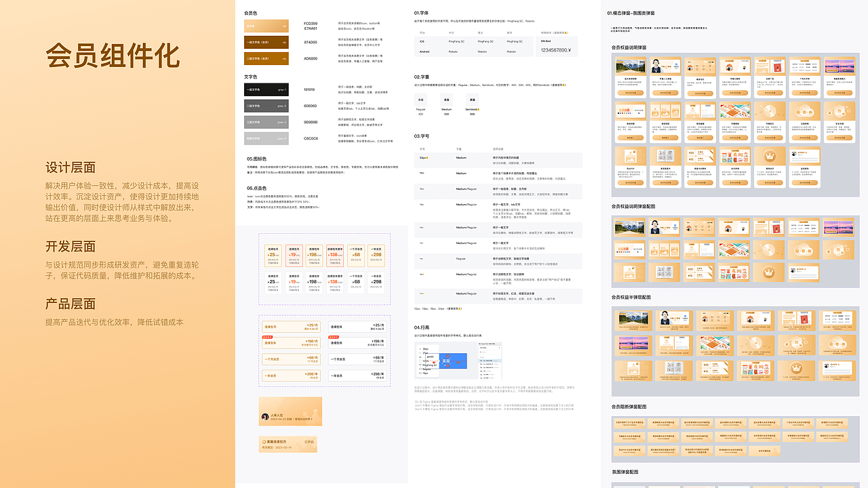The image size is (868, 488).
Task: Choose white list row 一个月会员 ¥68
Action: (x=358, y=359)
